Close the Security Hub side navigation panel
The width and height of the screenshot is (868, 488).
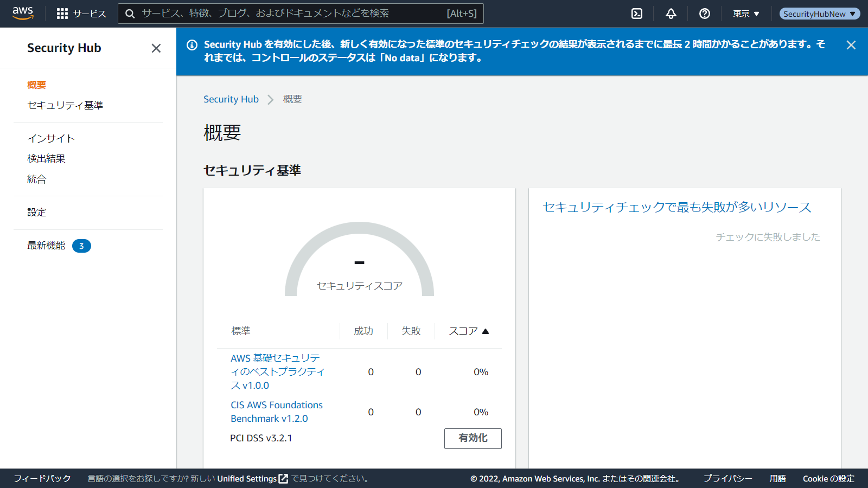(x=156, y=48)
